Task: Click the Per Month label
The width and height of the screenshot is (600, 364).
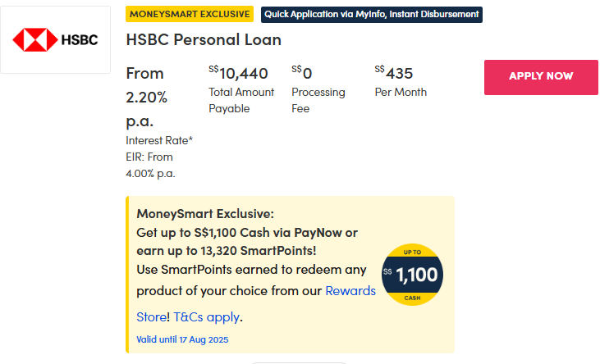Action: click(401, 93)
